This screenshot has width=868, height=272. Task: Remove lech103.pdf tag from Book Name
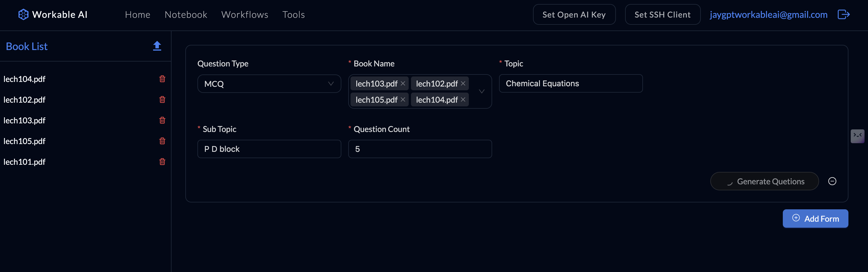click(403, 83)
